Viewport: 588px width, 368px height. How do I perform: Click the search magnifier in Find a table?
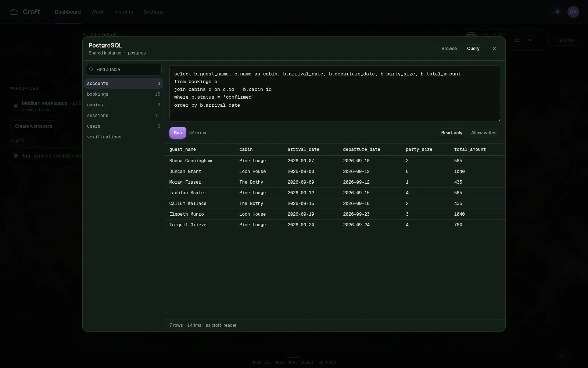click(x=91, y=70)
